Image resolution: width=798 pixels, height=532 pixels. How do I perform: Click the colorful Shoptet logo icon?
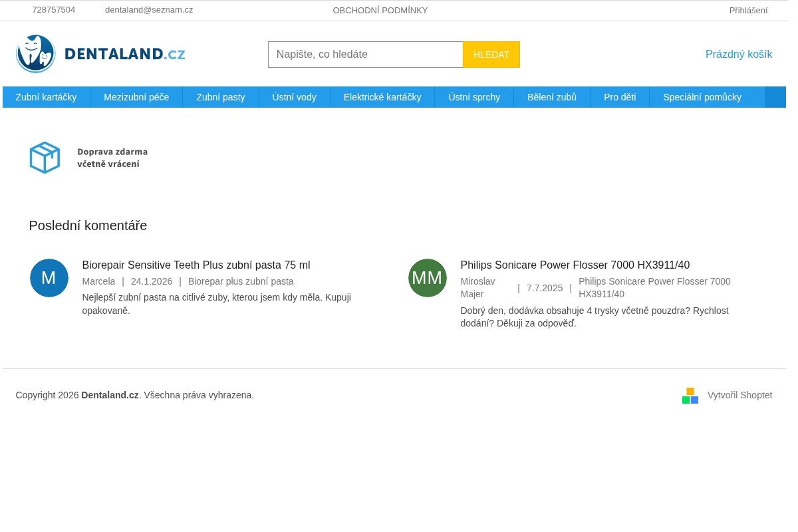coord(690,396)
